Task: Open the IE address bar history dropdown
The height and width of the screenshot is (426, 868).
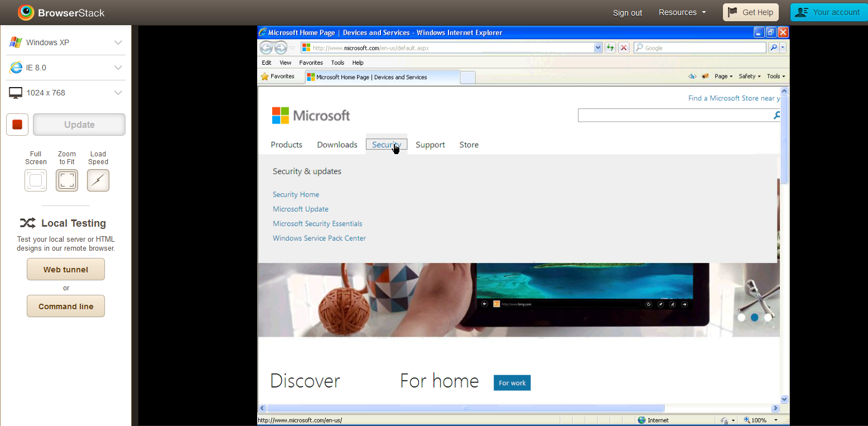Action: pos(598,48)
